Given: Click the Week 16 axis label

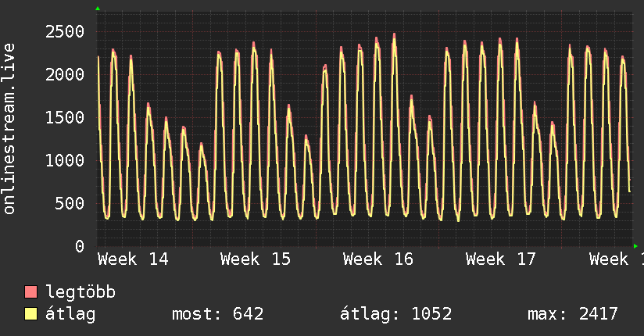Looking at the screenshot, I should coord(378,259).
